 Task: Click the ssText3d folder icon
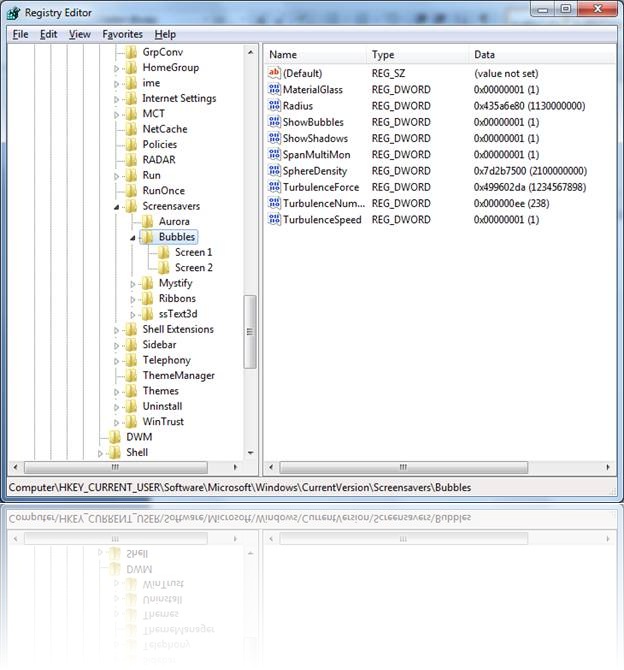[x=147, y=314]
